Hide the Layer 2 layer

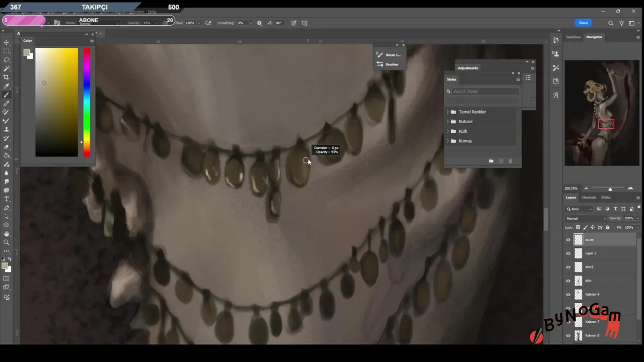click(569, 253)
